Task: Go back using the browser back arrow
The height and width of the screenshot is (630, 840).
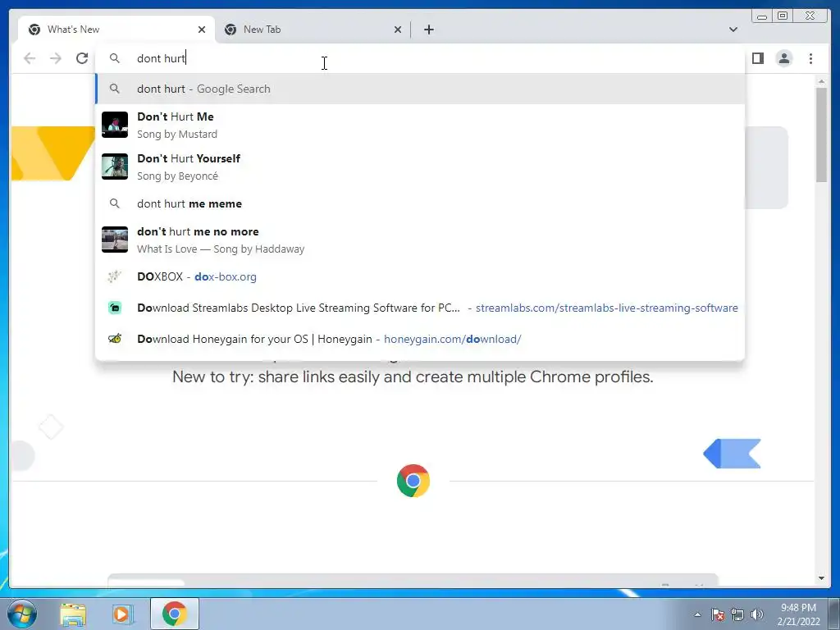Action: point(30,58)
